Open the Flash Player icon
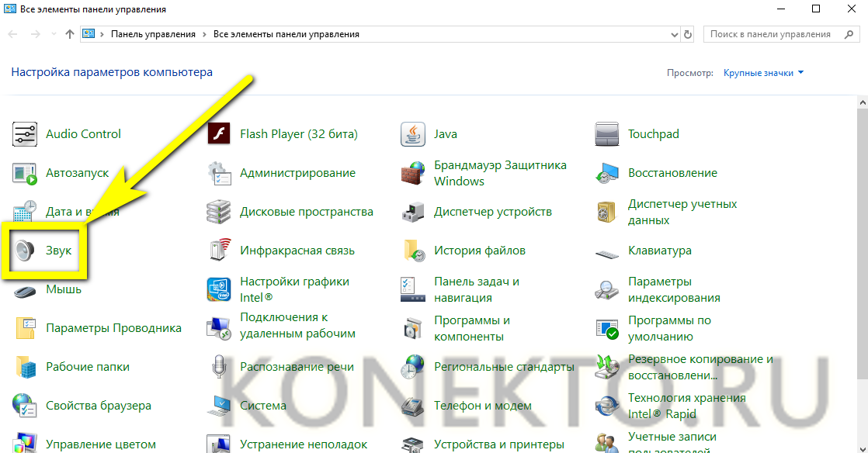Image resolution: width=868 pixels, height=453 pixels. [x=219, y=134]
